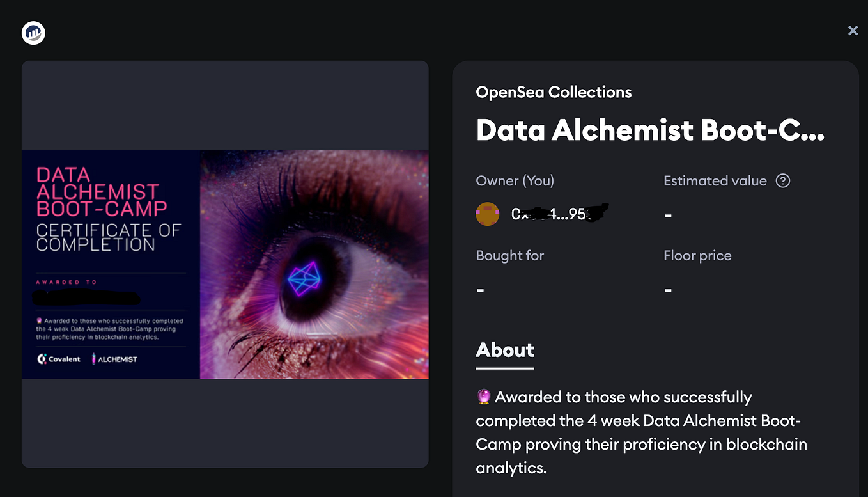
Task: Click the Covalent logo on the certificate
Action: (x=59, y=359)
